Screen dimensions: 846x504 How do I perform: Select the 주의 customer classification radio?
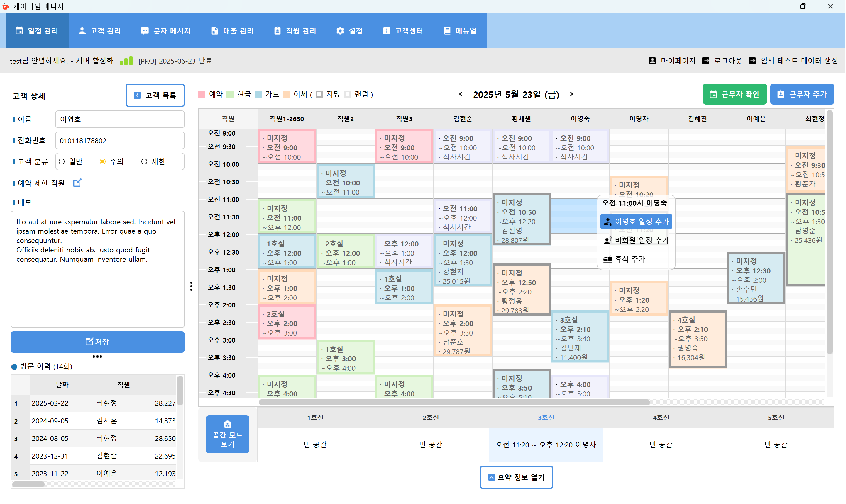click(x=103, y=161)
